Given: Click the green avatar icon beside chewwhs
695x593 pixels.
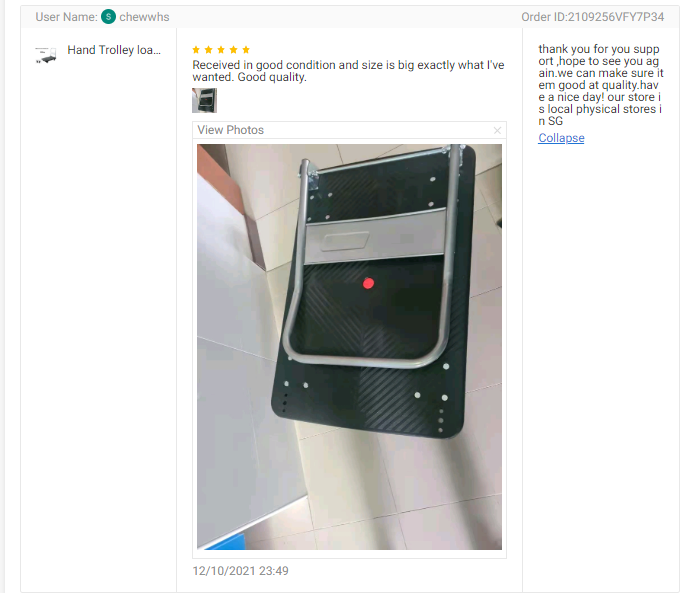Looking at the screenshot, I should click(108, 17).
